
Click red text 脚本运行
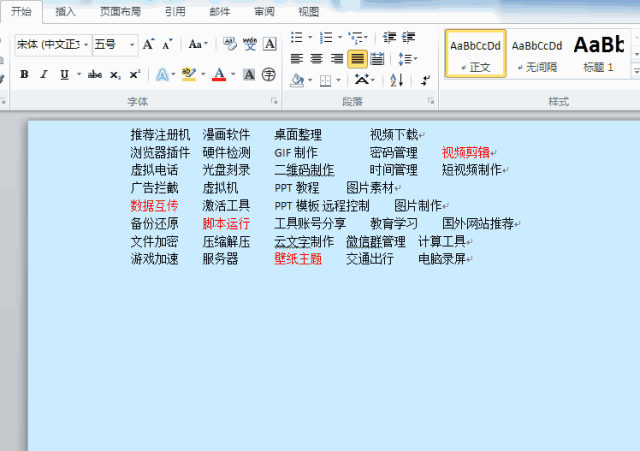226,223
